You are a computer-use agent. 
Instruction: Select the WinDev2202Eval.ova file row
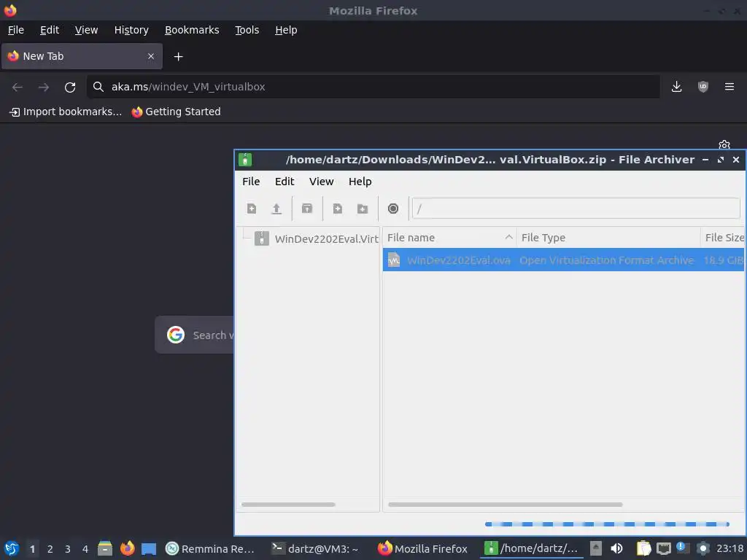(563, 260)
